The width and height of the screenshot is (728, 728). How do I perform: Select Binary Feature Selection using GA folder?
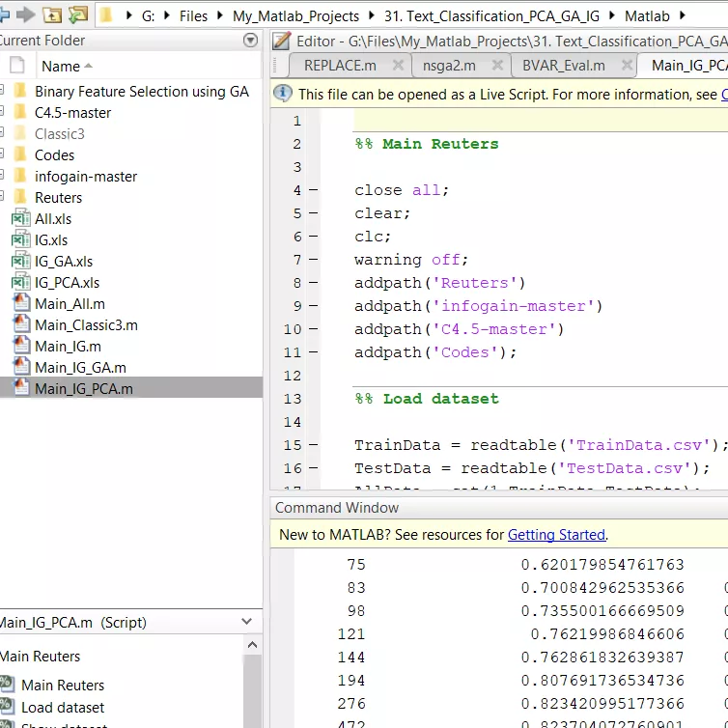click(142, 92)
